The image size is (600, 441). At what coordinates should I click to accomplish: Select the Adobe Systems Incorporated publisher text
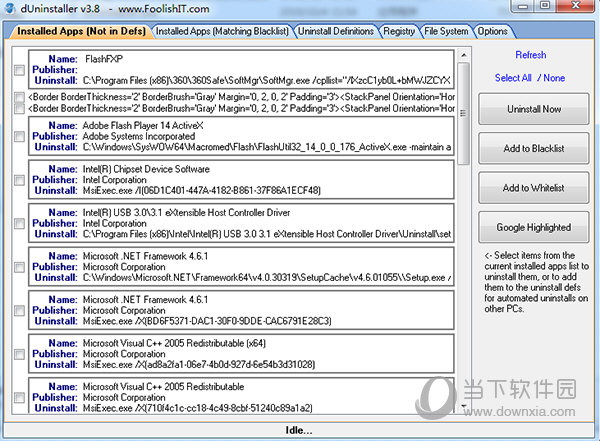pos(139,136)
